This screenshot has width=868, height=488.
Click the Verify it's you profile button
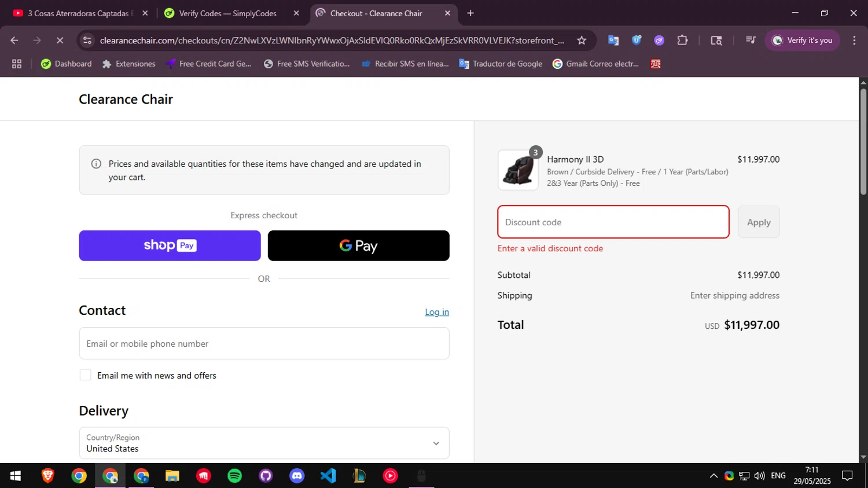802,41
